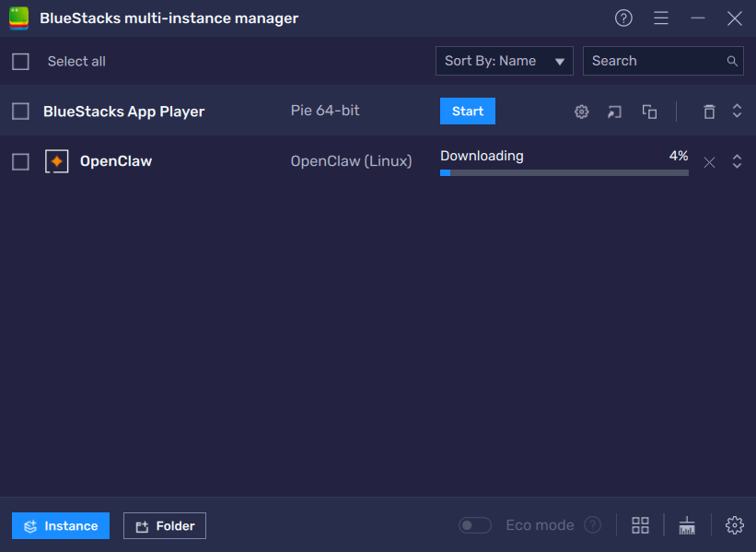
Task: Click the 4% progress value
Action: tap(679, 156)
